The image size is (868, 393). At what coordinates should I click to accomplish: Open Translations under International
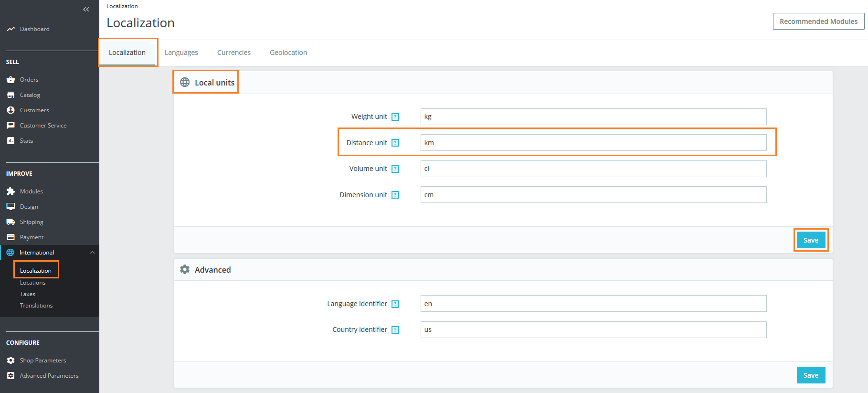click(36, 306)
